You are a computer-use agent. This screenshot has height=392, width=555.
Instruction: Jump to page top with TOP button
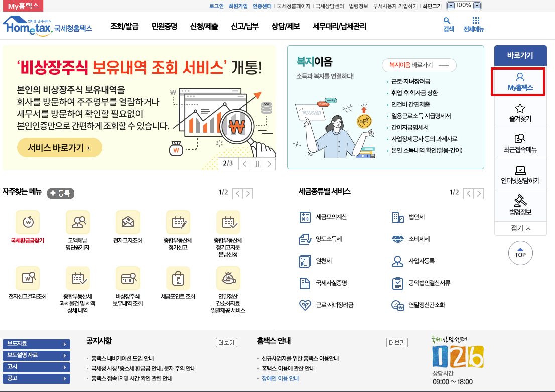click(x=520, y=253)
